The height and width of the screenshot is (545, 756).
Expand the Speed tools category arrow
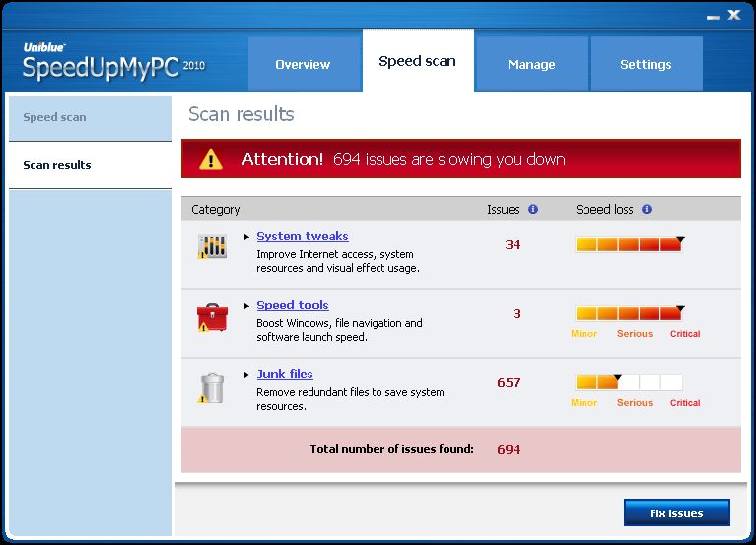click(x=246, y=306)
